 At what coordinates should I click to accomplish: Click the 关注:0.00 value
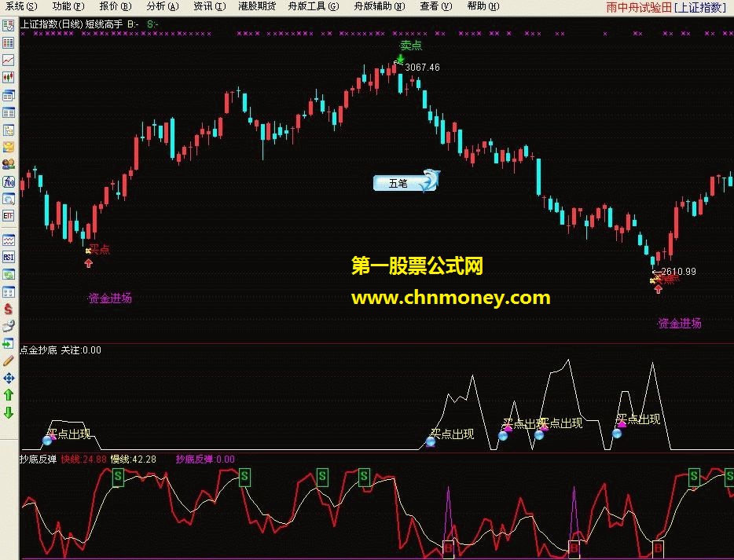point(81,350)
